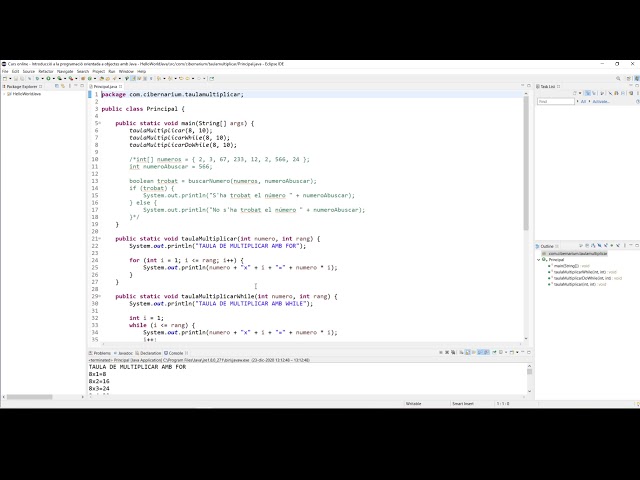640x480 pixels.
Task: Maximize the editor area icon
Action: [x=529, y=86]
